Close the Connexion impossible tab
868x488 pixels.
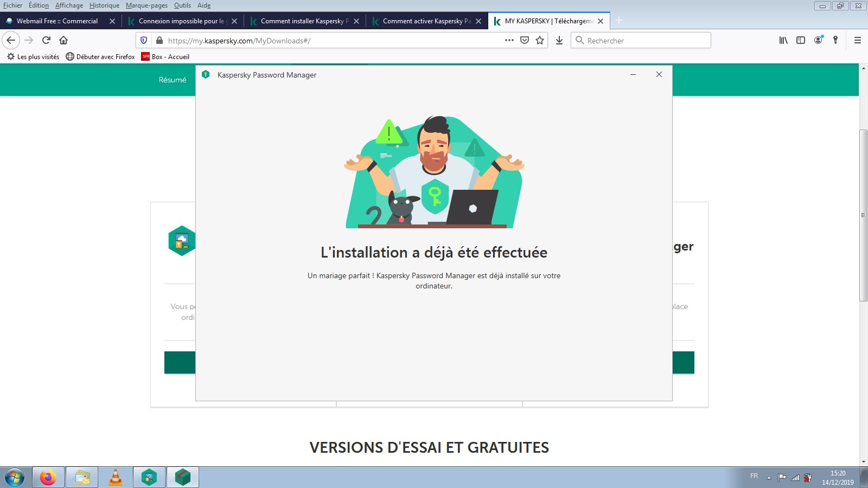pyautogui.click(x=234, y=21)
